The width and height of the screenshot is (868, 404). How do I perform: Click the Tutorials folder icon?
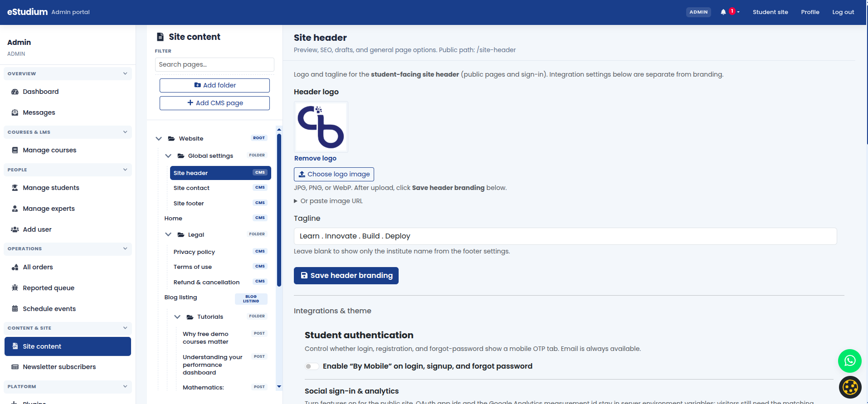(190, 317)
